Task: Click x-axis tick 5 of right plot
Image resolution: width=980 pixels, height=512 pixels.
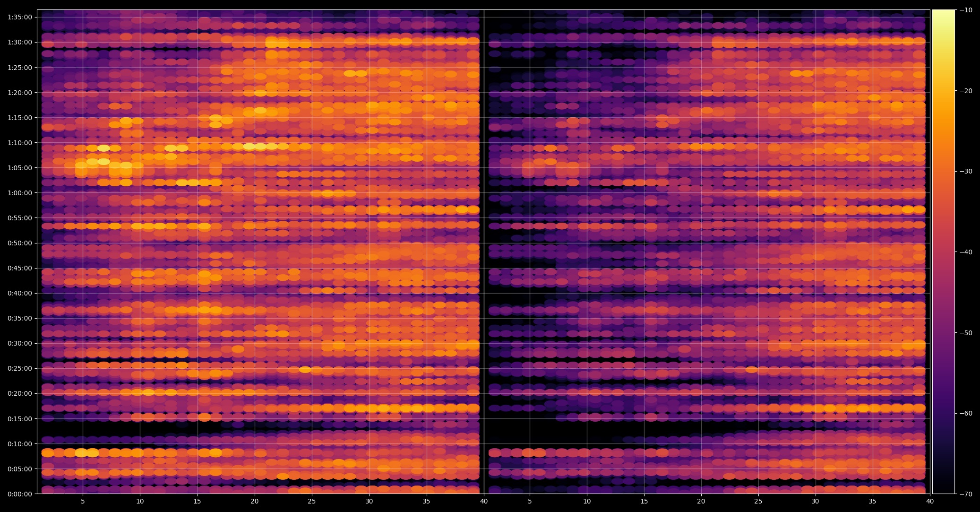Action: coord(530,501)
